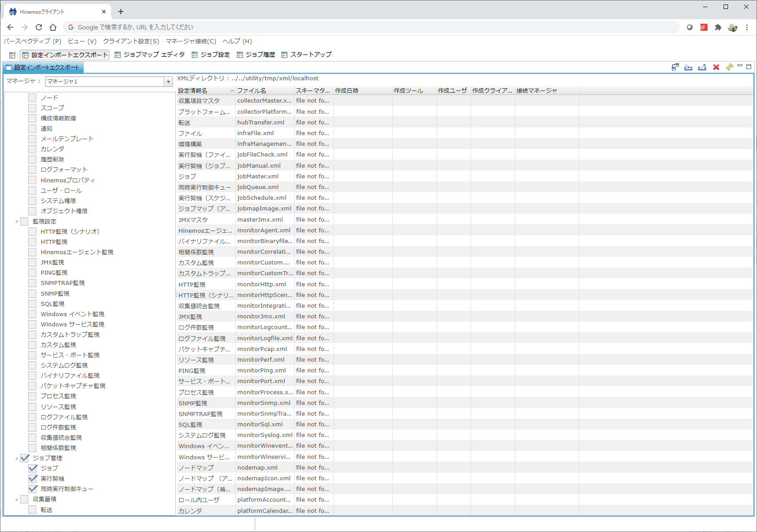This screenshot has width=757, height=532.
Task: Click the yellow refresh arrows icon
Action: (x=729, y=67)
